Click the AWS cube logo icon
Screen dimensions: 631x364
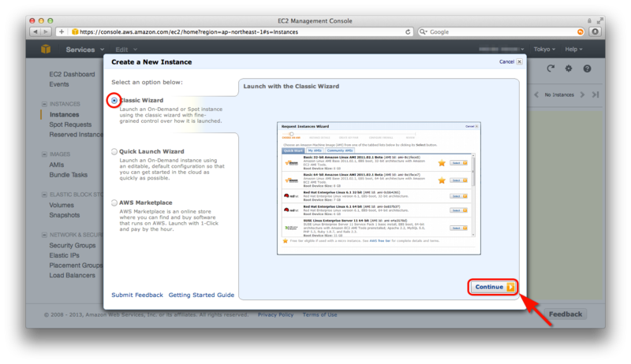[x=46, y=49]
